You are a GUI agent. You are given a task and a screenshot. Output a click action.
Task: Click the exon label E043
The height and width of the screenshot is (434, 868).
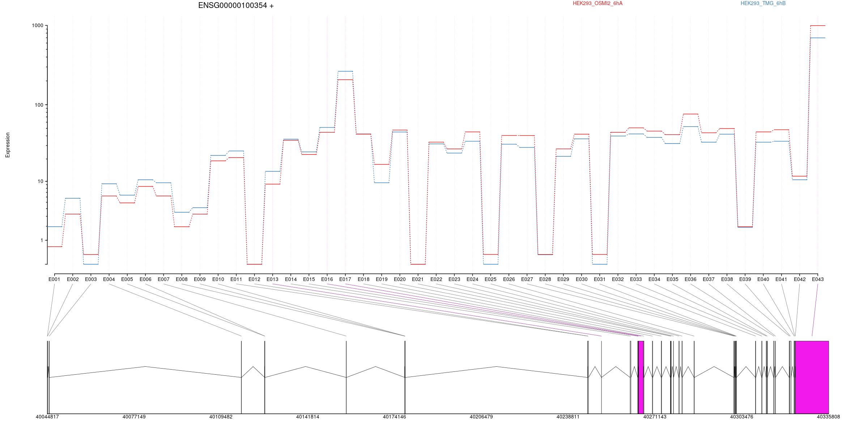pos(818,279)
